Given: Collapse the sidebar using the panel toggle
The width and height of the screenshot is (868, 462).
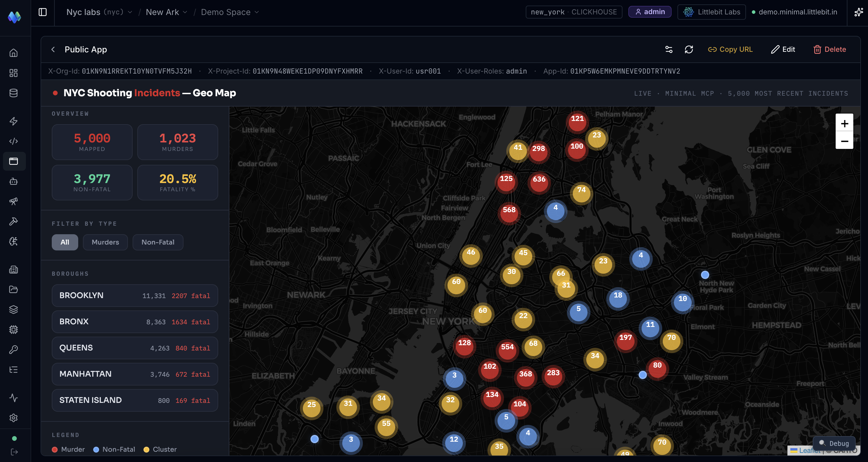Looking at the screenshot, I should [42, 11].
